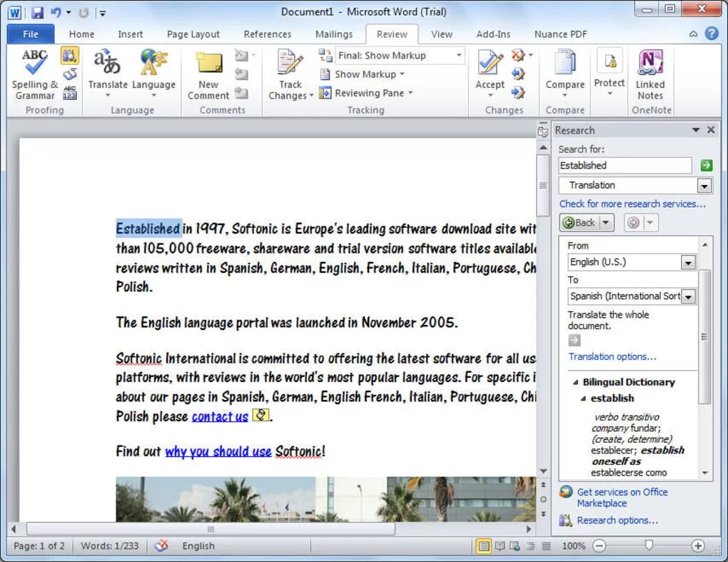Open Word Help question mark
The height and width of the screenshot is (562, 728).
[712, 34]
